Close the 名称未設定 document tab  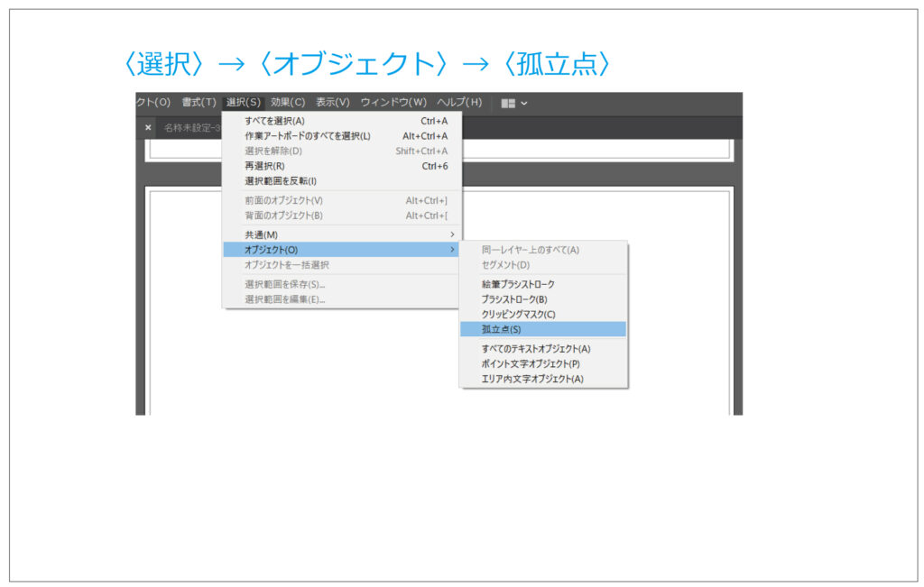point(148,127)
